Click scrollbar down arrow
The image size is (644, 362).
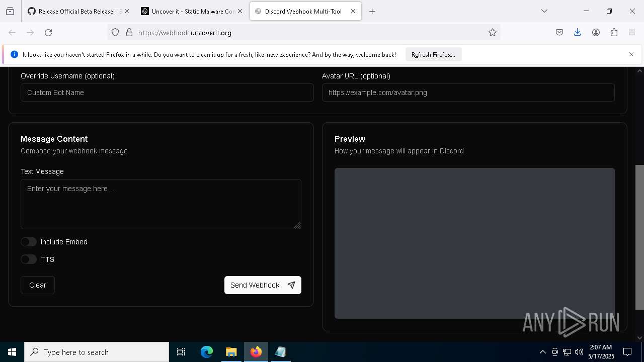639,338
